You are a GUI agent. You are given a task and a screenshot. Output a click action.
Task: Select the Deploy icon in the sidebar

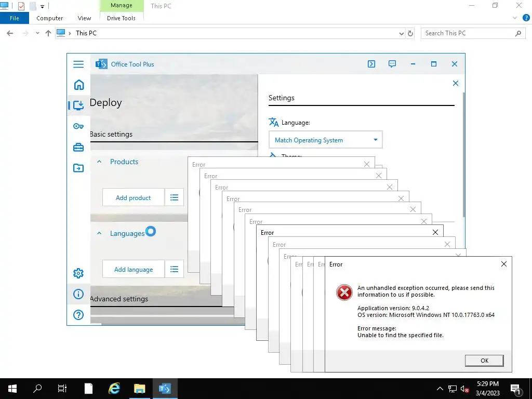(x=78, y=105)
